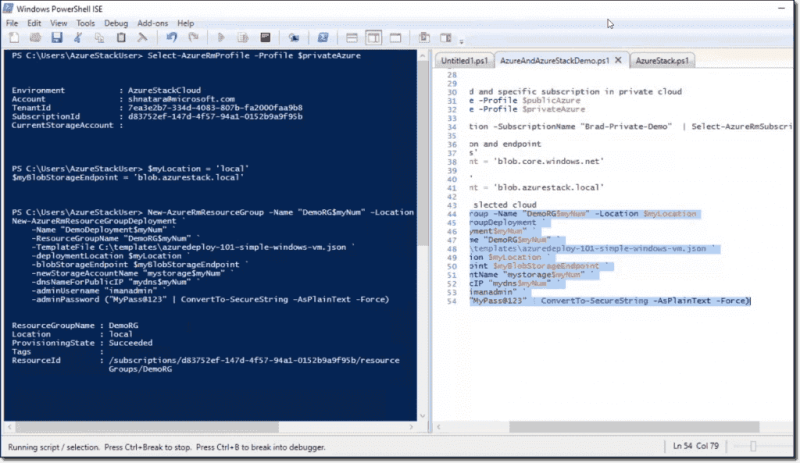Click the console horizontal scroll left arrow
Screen dimensions: 800x463
click(x=9, y=426)
